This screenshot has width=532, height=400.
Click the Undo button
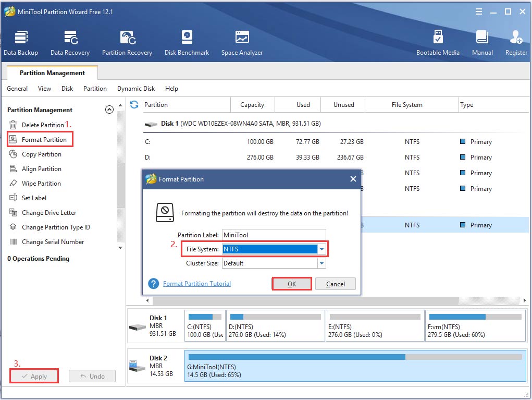click(x=92, y=376)
